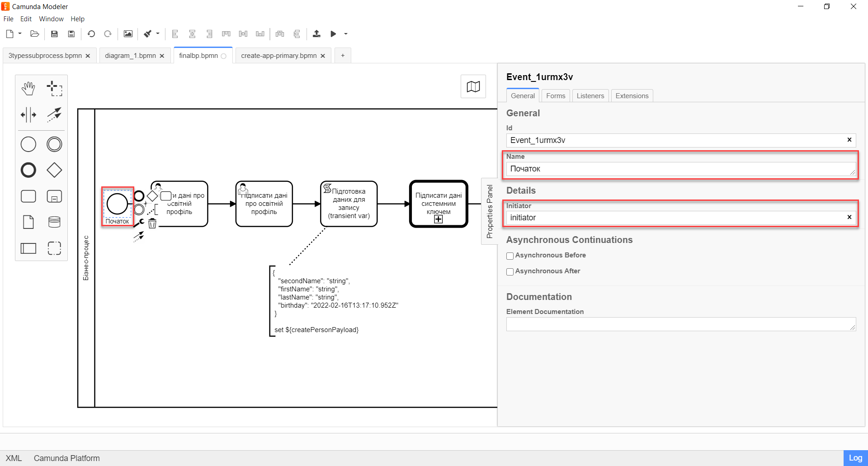
Task: Activate the hand tool in palette
Action: click(x=28, y=89)
